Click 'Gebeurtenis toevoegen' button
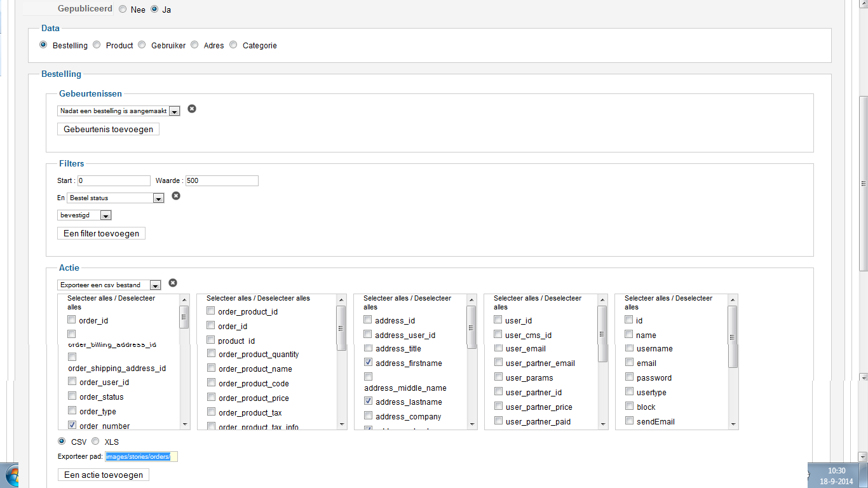 coord(108,129)
